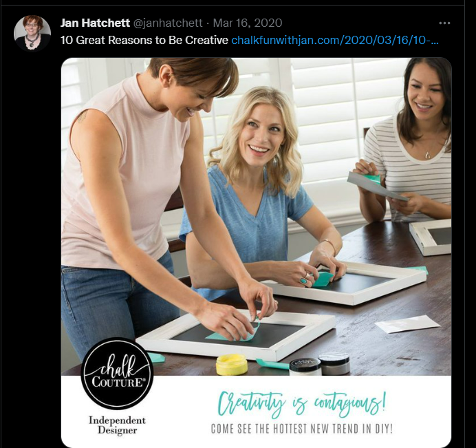Click Jan Hatchett's profile avatar
This screenshot has height=448, width=476.
(32, 33)
